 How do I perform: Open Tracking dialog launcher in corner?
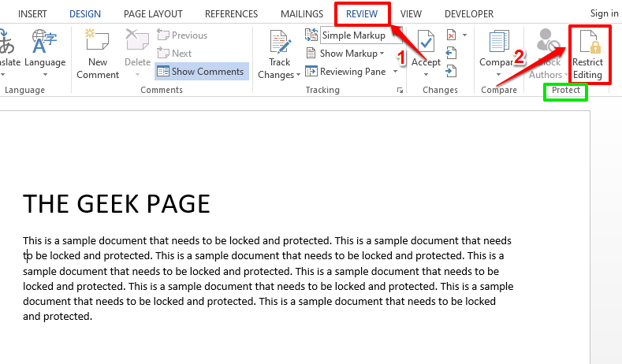pos(400,91)
